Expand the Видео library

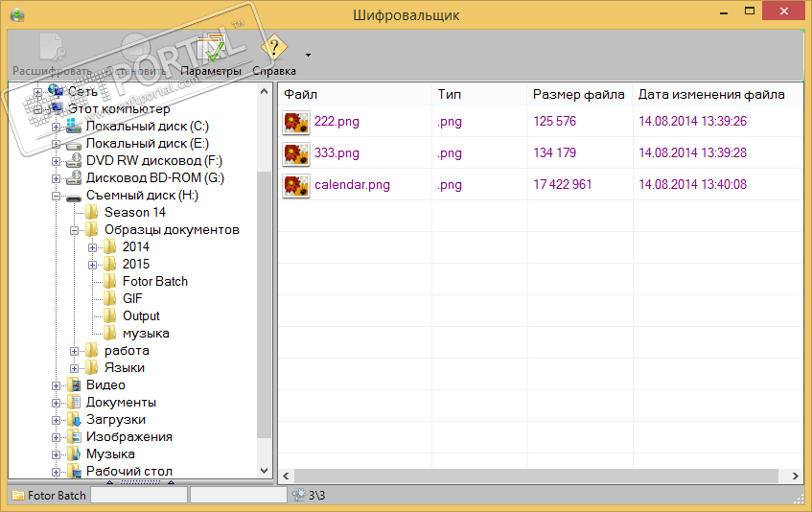tap(56, 385)
